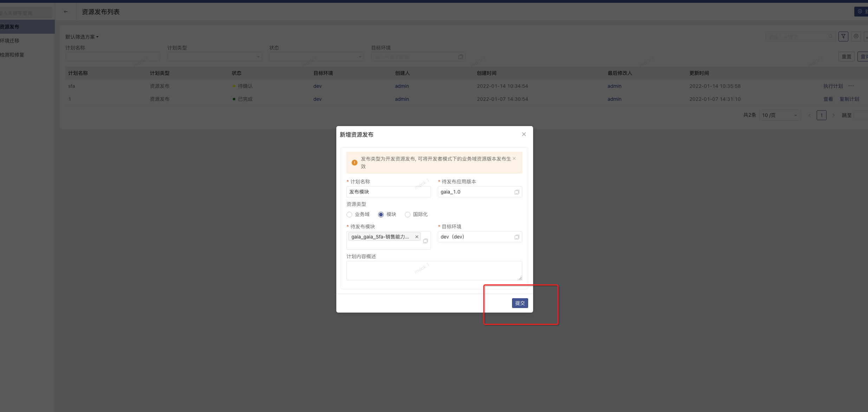Click the 提交 submit button
The image size is (868, 412).
pos(520,303)
